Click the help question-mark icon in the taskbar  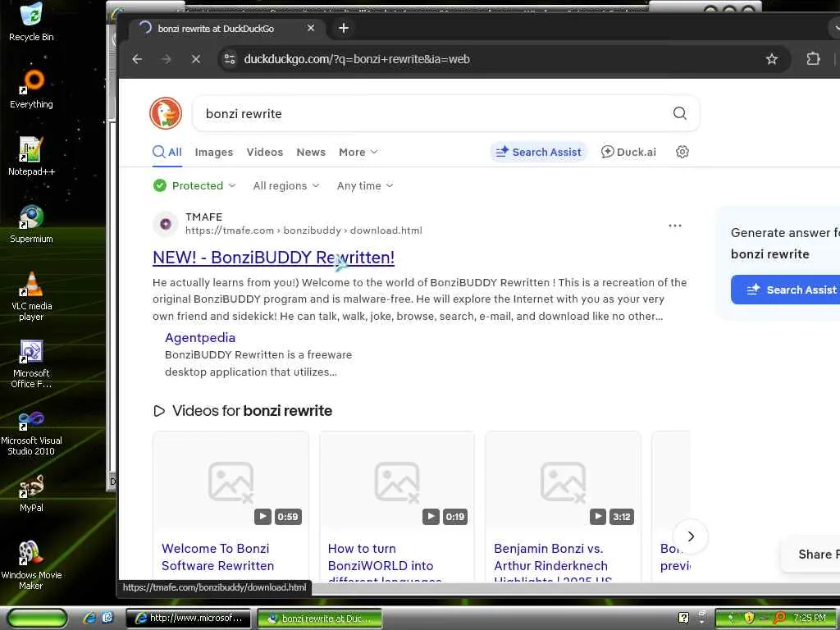[x=683, y=618]
